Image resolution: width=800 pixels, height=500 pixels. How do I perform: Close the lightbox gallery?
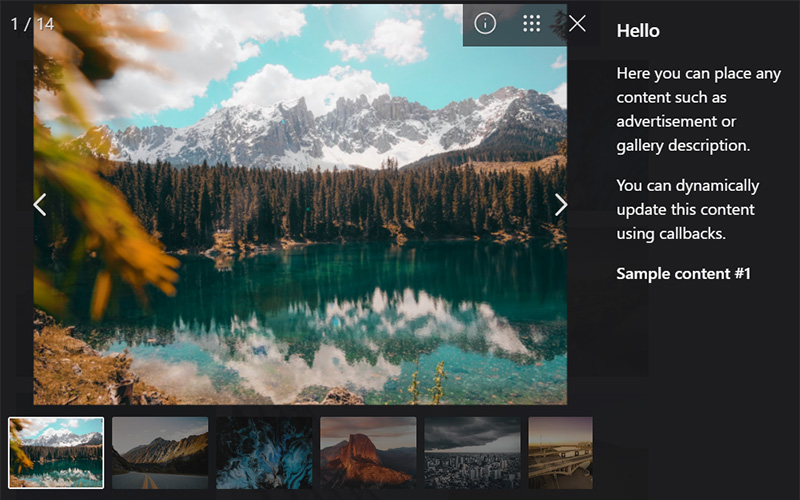point(577,24)
